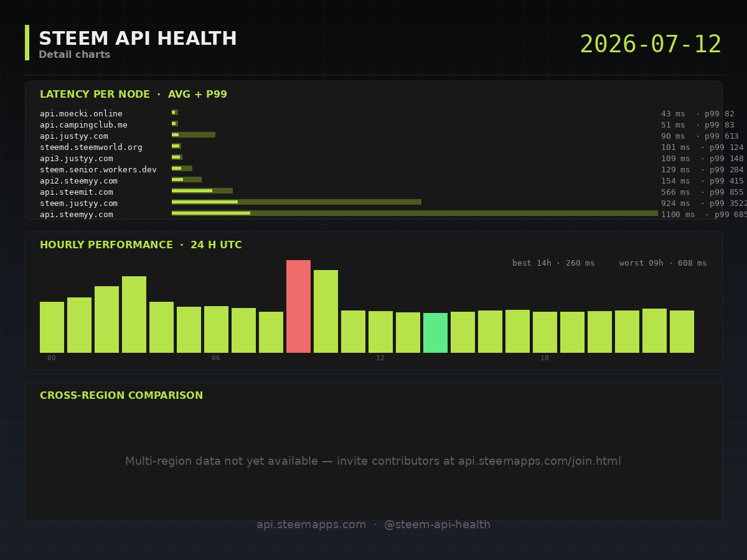Click the api.moecki.online latency bar
747x560 pixels.
175,112
